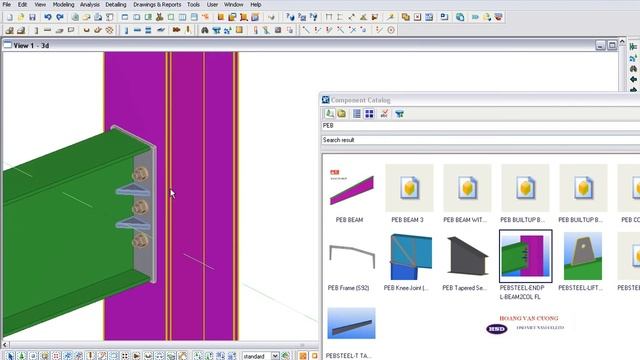Create a steel column

[x=126, y=30]
